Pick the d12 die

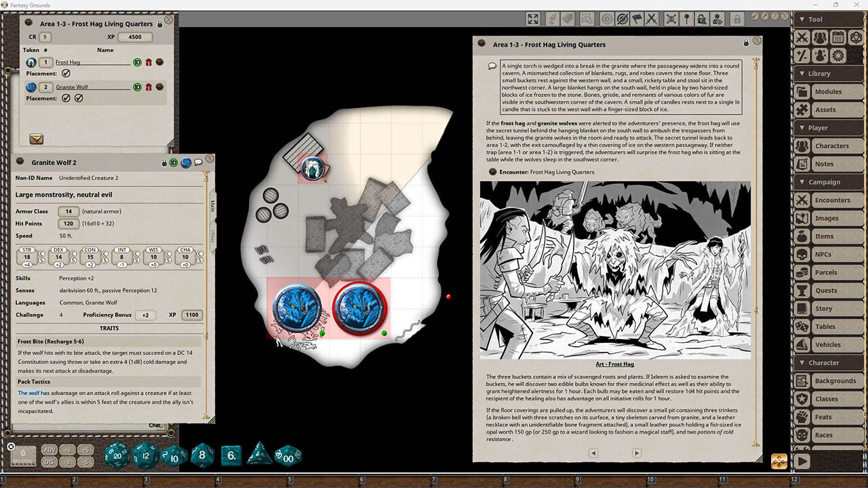pyautogui.click(x=145, y=455)
